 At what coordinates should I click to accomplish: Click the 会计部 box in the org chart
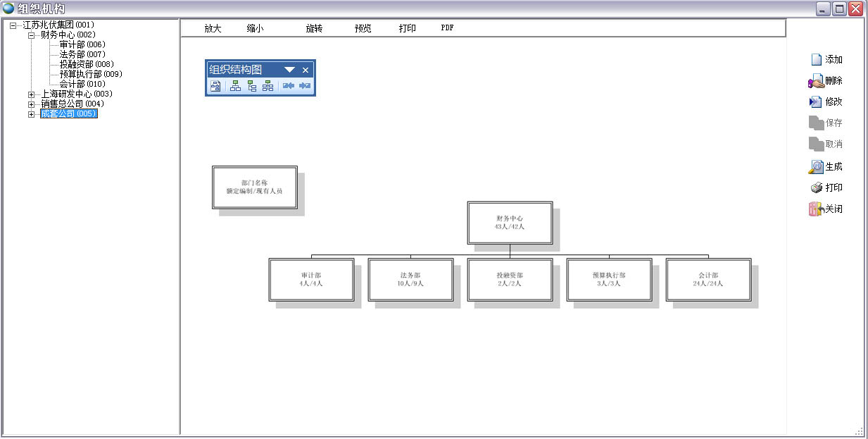click(707, 279)
